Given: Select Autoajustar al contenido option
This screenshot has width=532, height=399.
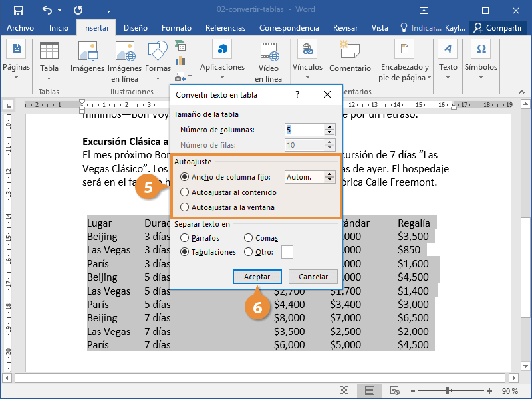Looking at the screenshot, I should (184, 192).
